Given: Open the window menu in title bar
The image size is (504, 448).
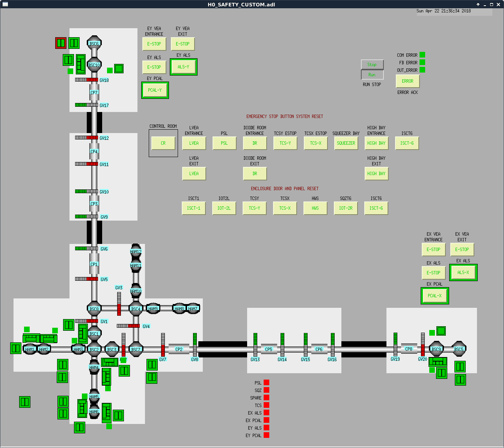Looking at the screenshot, I should point(5,5).
